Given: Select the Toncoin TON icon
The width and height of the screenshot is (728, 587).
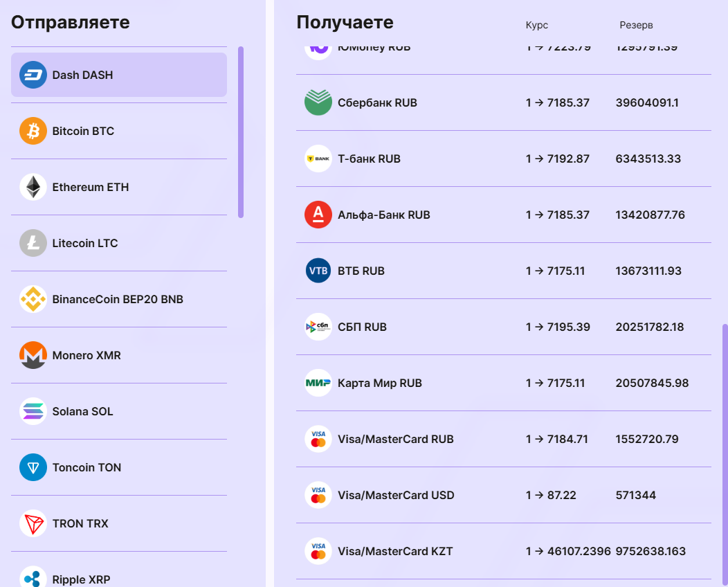Looking at the screenshot, I should pyautogui.click(x=33, y=467).
